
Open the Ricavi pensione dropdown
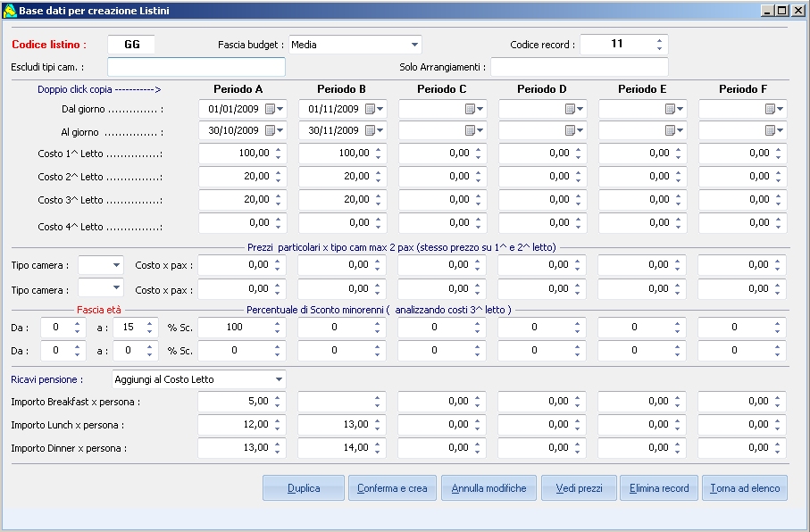(279, 379)
